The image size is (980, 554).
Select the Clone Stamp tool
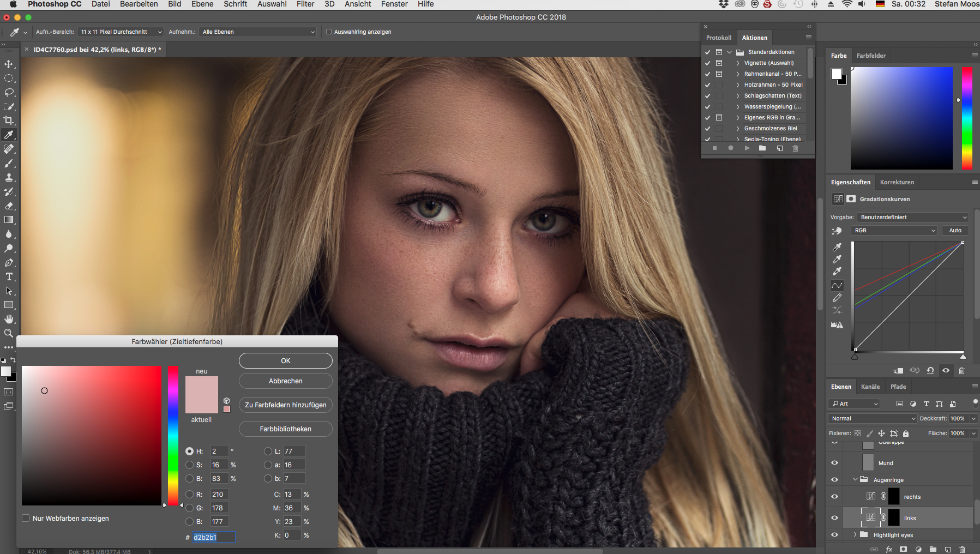tap(9, 177)
